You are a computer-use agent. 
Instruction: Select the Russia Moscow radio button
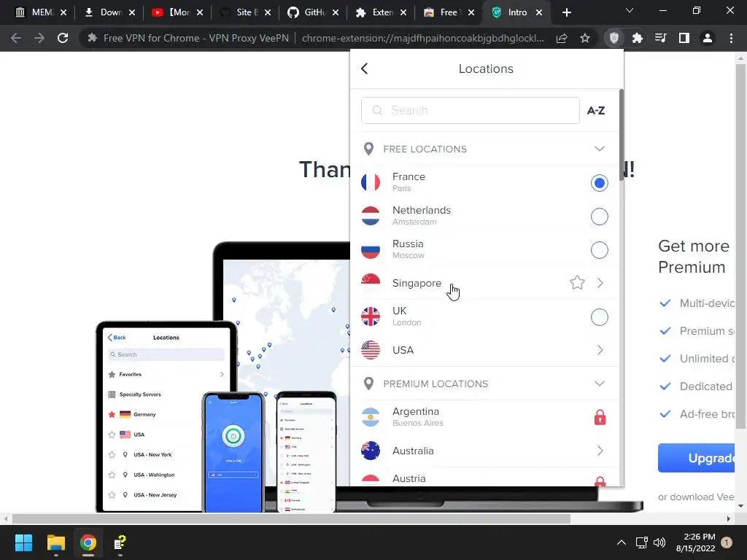tap(600, 250)
